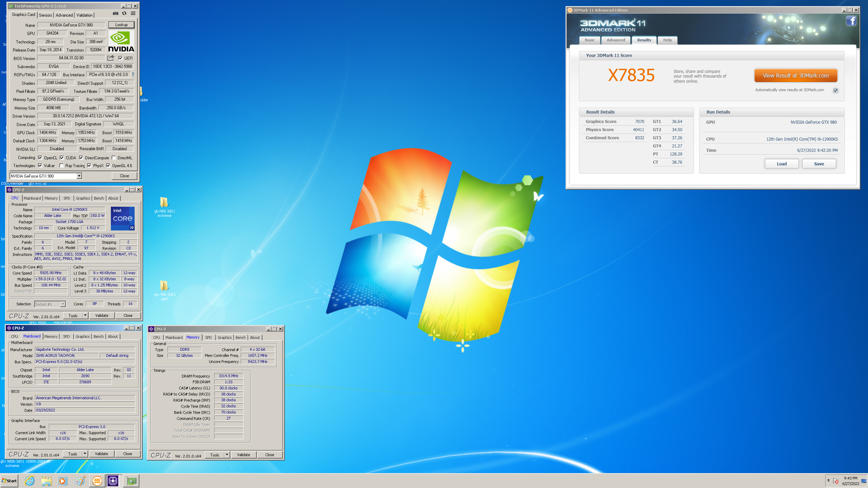Click View Result at 3DMark.com button
Viewport: 868px width, 488px height.
[x=796, y=76]
